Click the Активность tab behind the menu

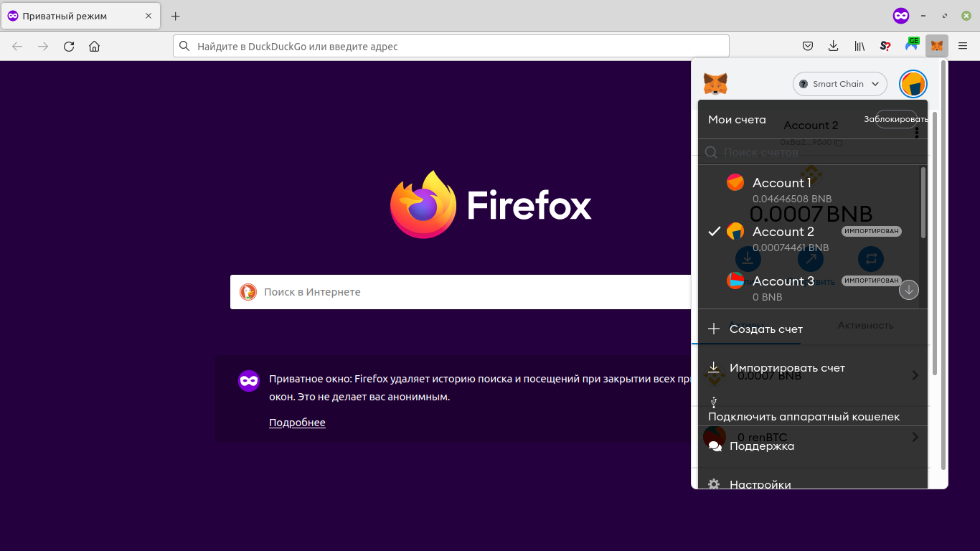[866, 325]
